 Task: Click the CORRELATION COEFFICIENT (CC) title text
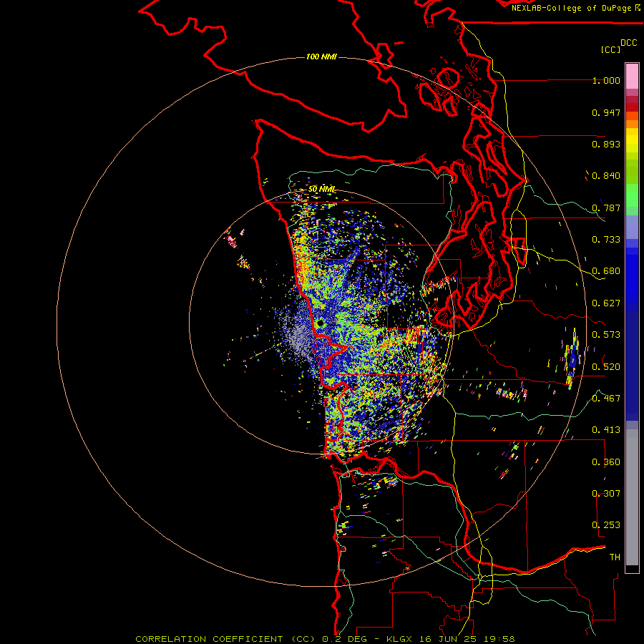225,639
